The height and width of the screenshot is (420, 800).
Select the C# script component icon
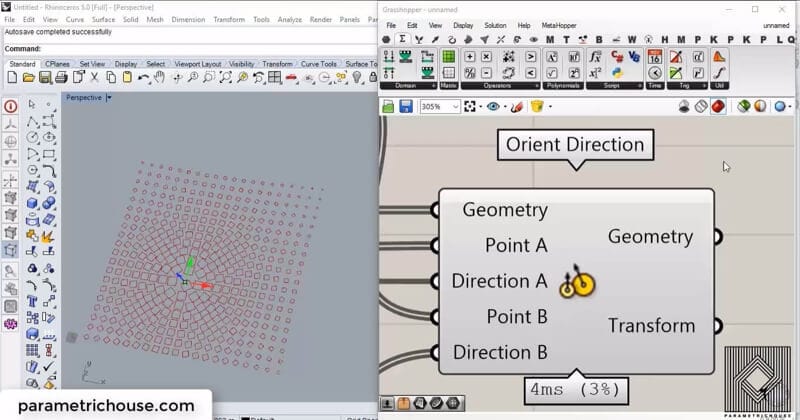(x=618, y=57)
